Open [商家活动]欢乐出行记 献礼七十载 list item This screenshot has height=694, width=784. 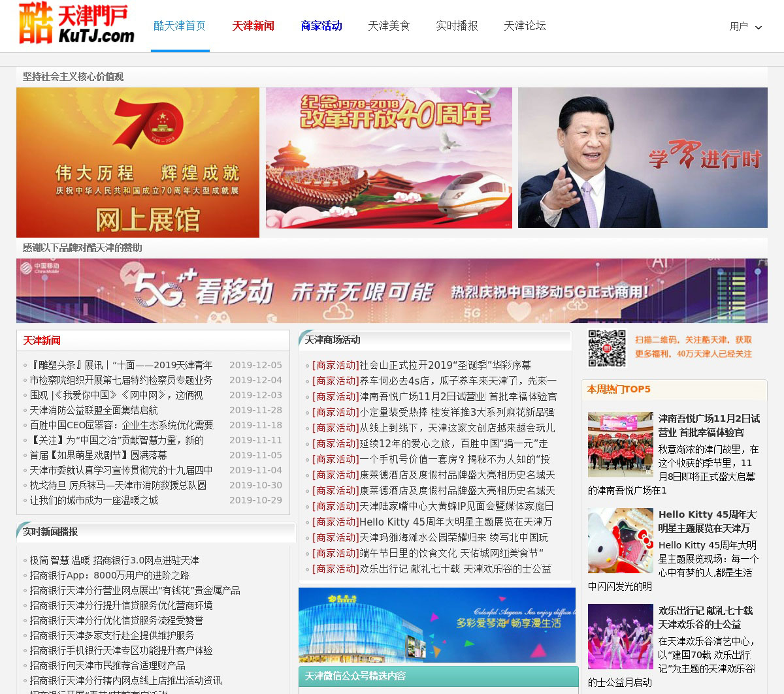click(432, 569)
